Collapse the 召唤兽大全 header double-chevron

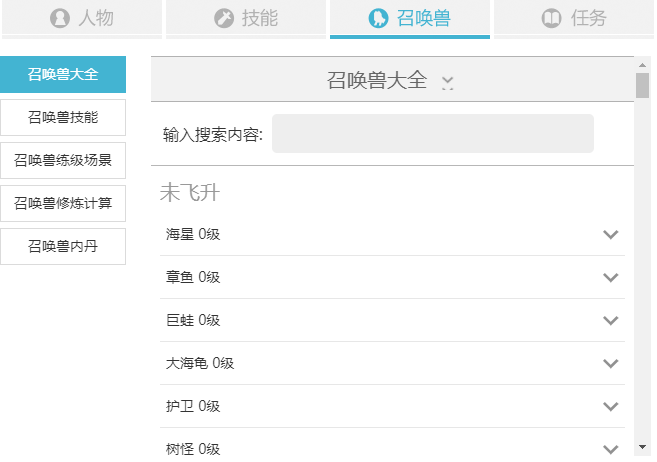coord(447,82)
